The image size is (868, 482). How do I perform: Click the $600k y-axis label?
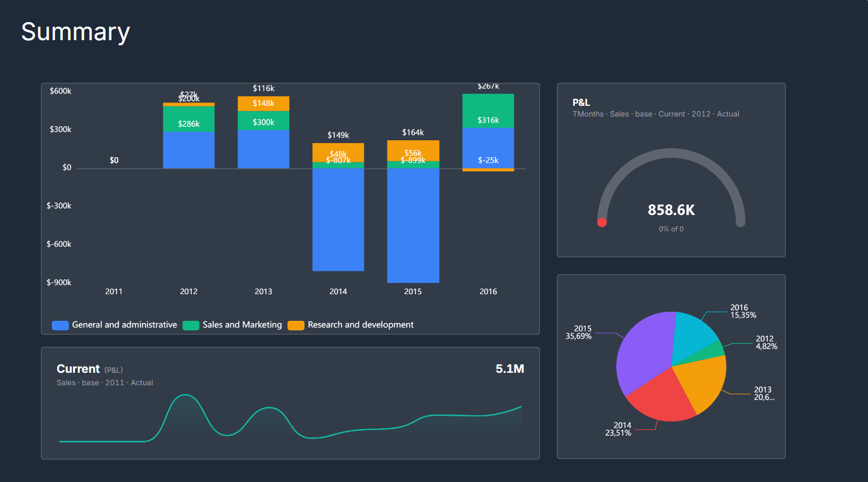point(61,91)
